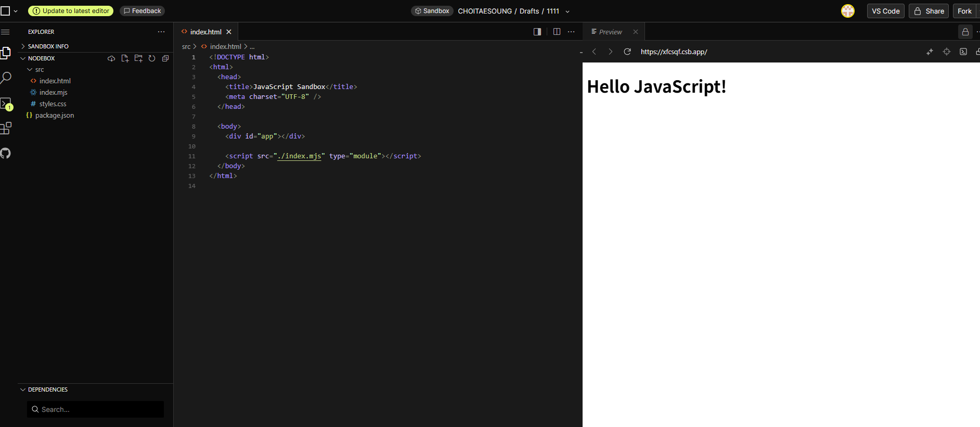Viewport: 980px width, 427px height.
Task: Open the terminal/devtools icon with badge 1
Action: click(x=6, y=104)
